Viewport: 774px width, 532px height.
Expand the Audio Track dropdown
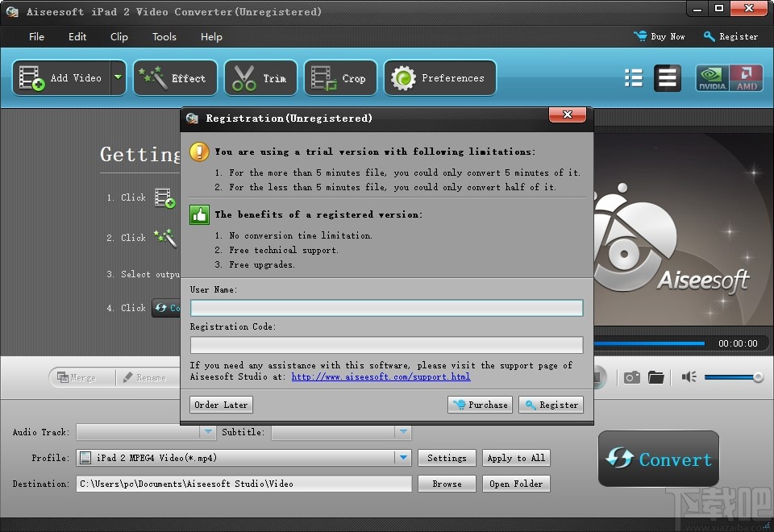tap(208, 432)
